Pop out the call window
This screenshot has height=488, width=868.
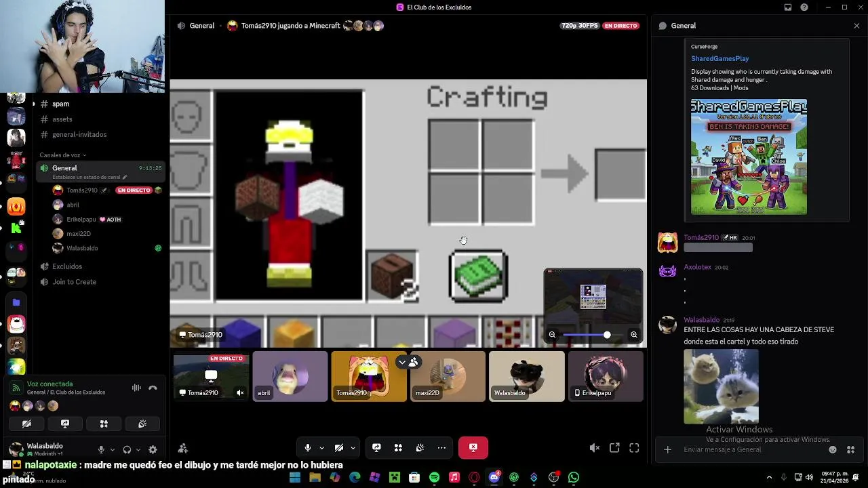pyautogui.click(x=614, y=448)
